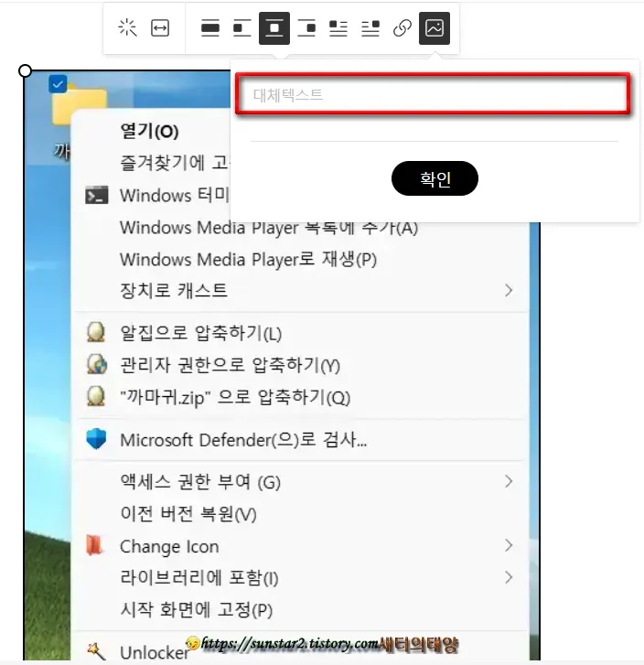Select the left-align image icon
This screenshot has height=665, width=644.
pyautogui.click(x=242, y=28)
